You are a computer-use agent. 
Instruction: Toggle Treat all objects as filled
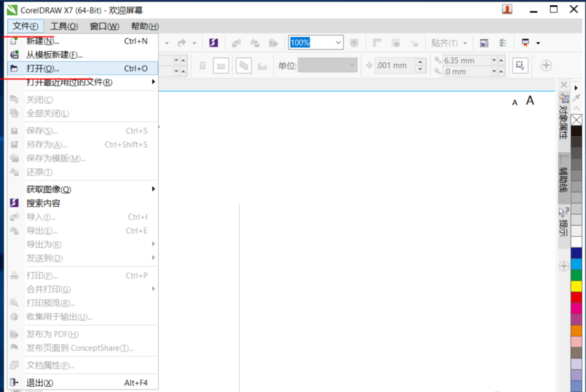tap(520, 65)
